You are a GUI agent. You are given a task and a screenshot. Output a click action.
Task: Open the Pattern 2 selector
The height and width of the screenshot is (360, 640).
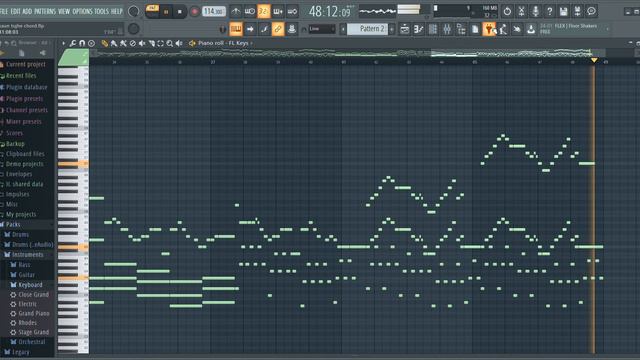pos(367,29)
